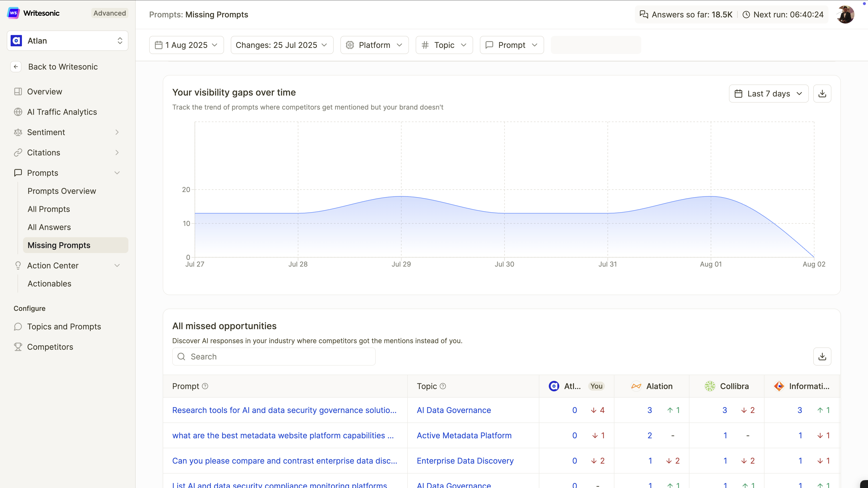Click the missed opportunities Search field
The image size is (868, 488).
point(274,357)
